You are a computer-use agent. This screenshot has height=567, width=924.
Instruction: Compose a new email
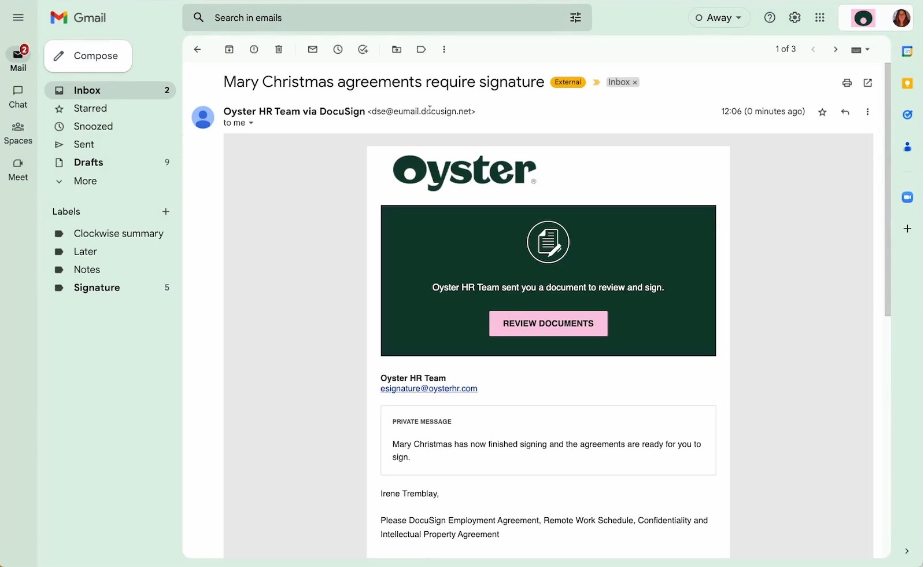coord(88,56)
